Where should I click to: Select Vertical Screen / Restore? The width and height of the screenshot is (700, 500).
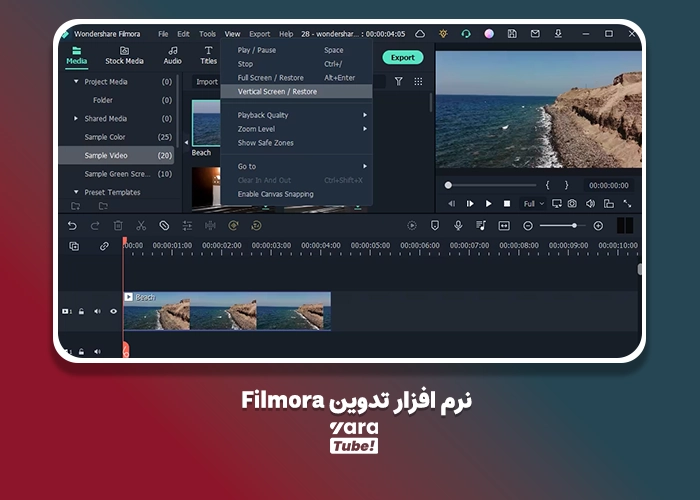296,92
